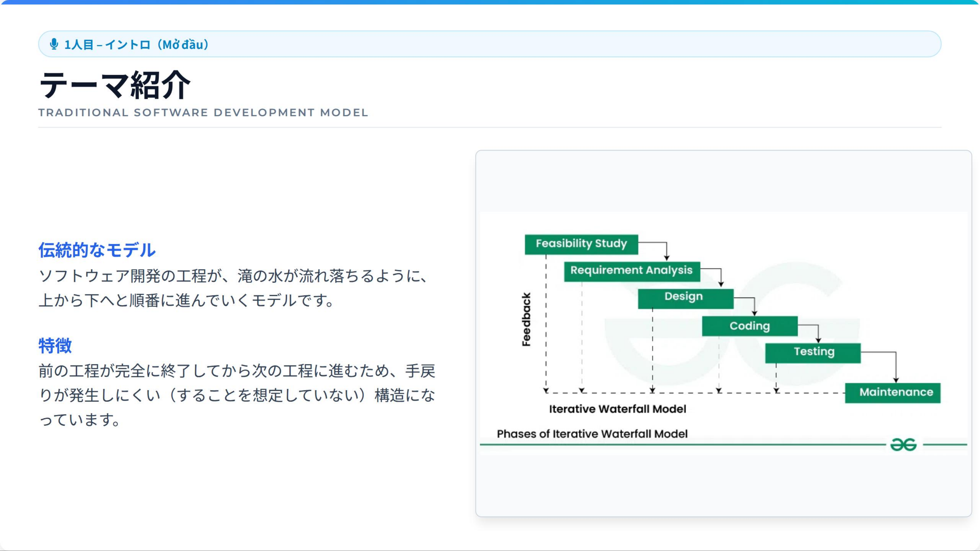This screenshot has height=551, width=980.
Task: Click the vertical Feedback label
Action: 526,319
